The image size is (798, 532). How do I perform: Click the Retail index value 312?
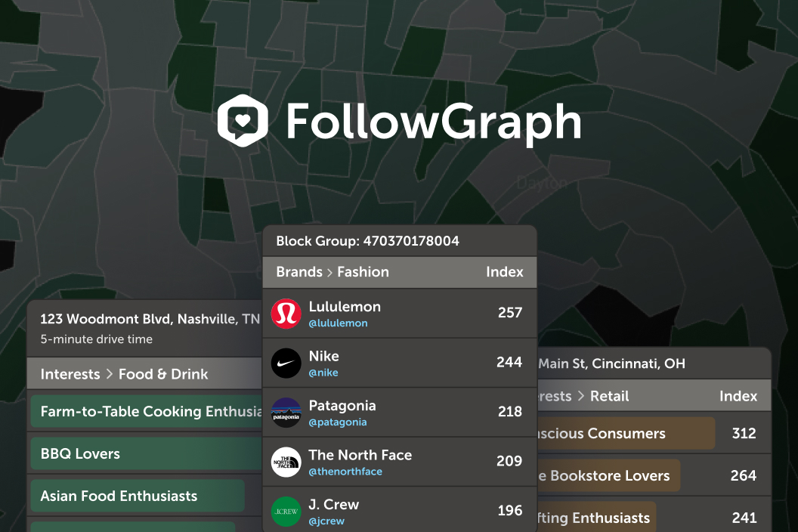744,433
